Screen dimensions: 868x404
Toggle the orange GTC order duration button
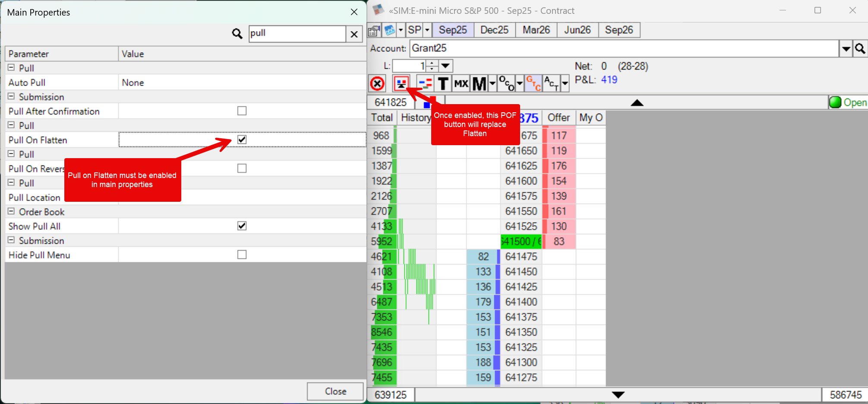click(x=533, y=83)
